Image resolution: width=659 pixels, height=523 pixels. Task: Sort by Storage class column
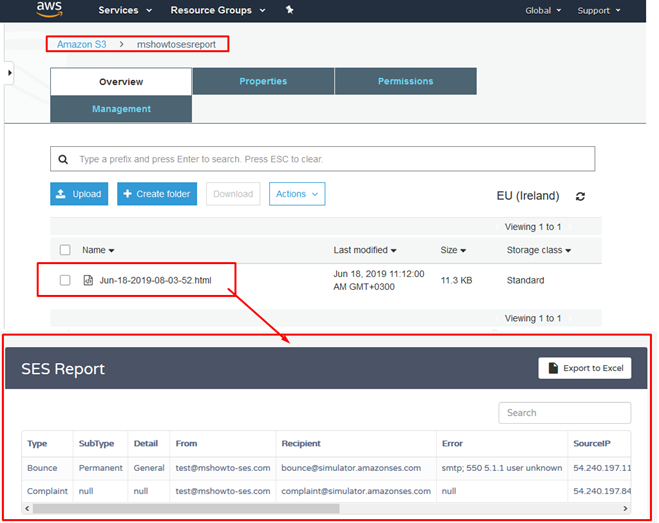539,250
